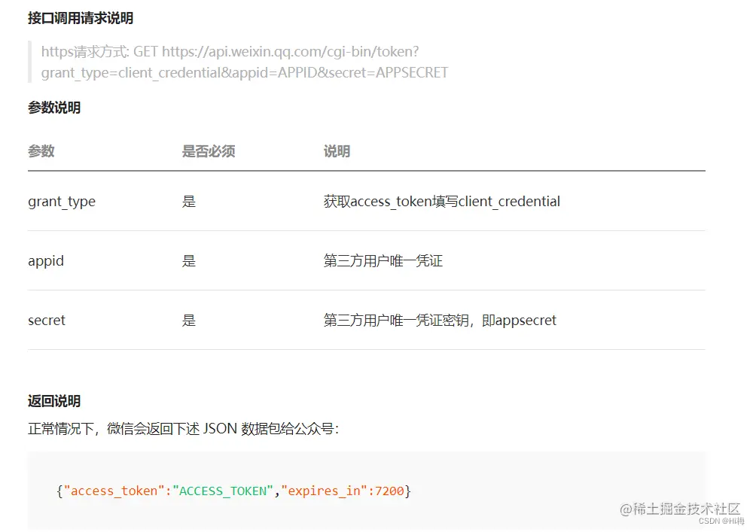The height and width of the screenshot is (532, 756).
Task: Click the 参数 column header
Action: coord(41,151)
